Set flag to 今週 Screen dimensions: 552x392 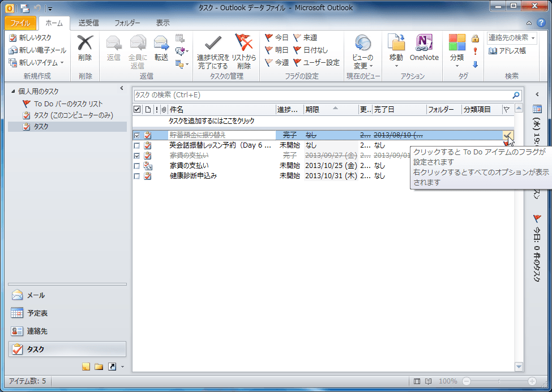[277, 62]
